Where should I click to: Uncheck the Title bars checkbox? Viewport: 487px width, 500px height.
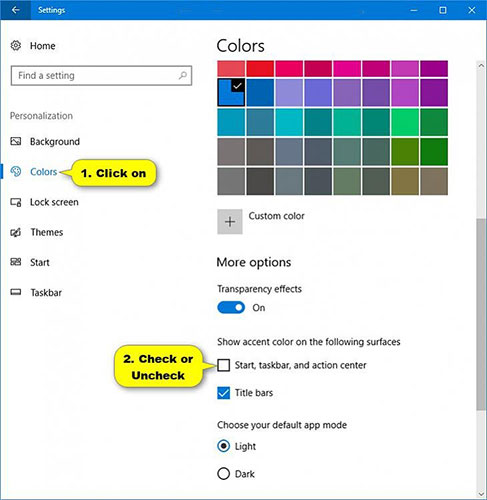pos(223,393)
